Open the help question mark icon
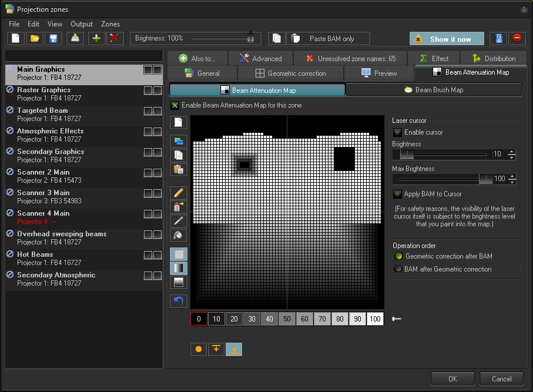 pos(498,39)
